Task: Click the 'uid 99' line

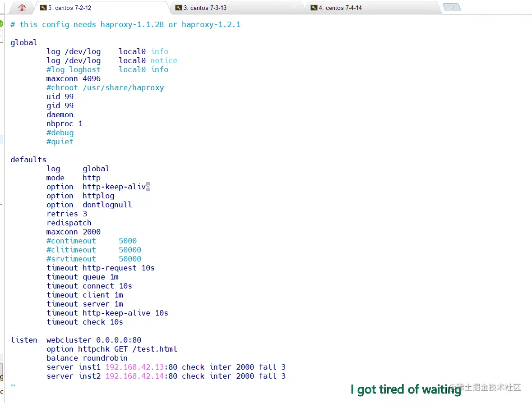Action: 60,96
